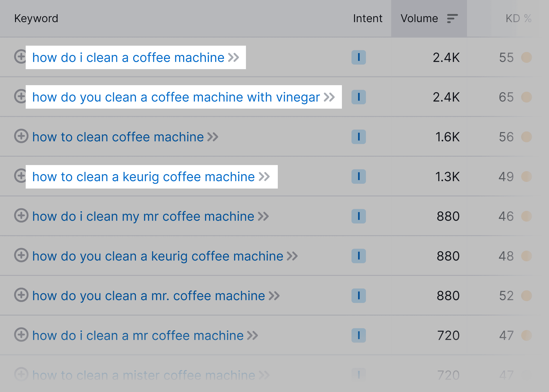The height and width of the screenshot is (392, 549).
Task: Click the plus icon beside "how do you clean a mr. coffee machine"
Action: pyautogui.click(x=22, y=295)
